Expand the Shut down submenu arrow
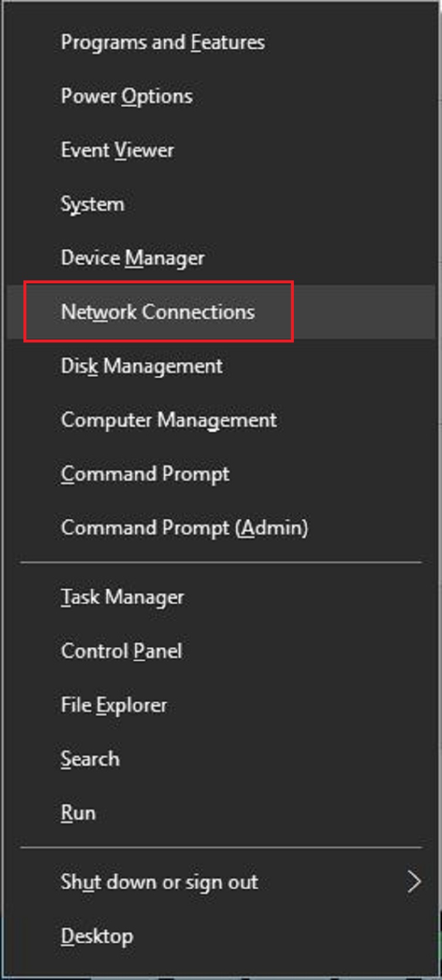 [414, 882]
